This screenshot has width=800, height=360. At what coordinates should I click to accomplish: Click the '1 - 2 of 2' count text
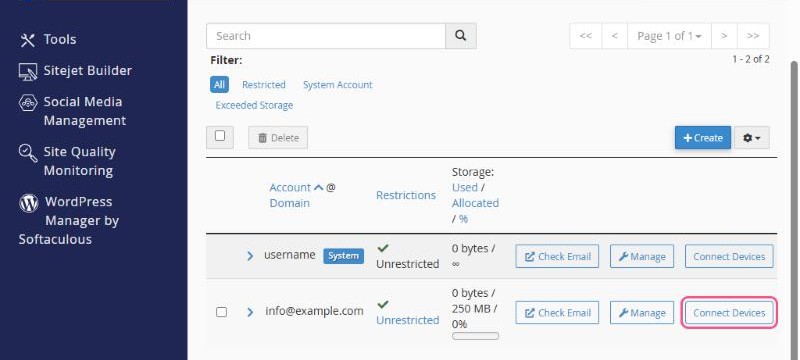pyautogui.click(x=751, y=59)
